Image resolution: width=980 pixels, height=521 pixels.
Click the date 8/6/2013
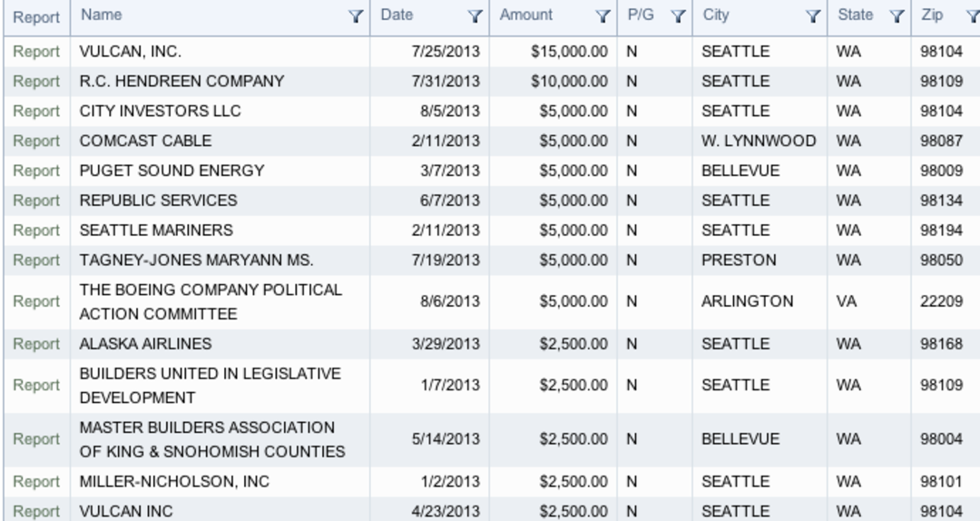450,301
